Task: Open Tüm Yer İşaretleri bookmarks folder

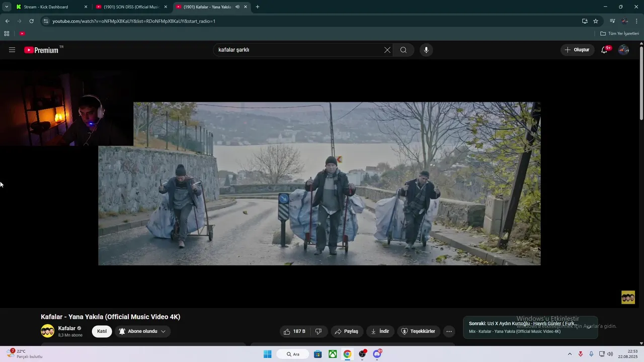Action: pyautogui.click(x=619, y=34)
